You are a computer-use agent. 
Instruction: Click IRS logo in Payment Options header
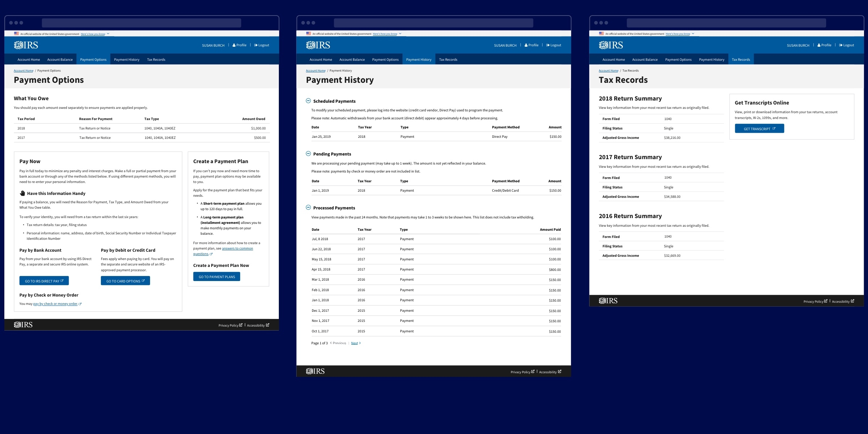pos(26,45)
